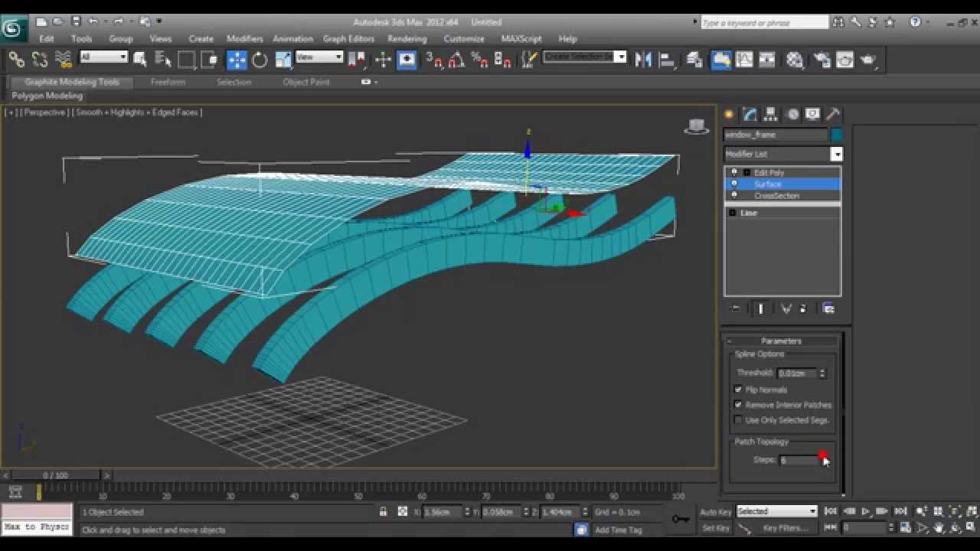This screenshot has width=980, height=551.
Task: Uncheck Remove Interior Patches
Action: (x=738, y=405)
